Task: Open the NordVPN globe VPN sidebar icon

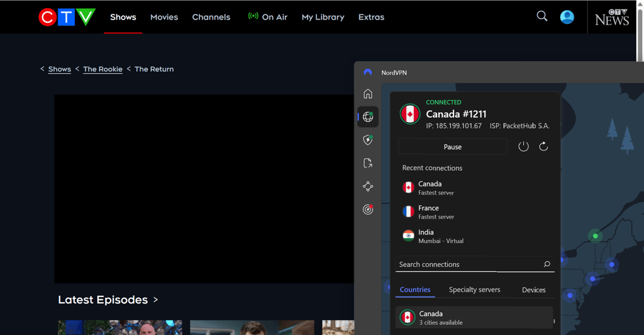Action: (x=368, y=116)
